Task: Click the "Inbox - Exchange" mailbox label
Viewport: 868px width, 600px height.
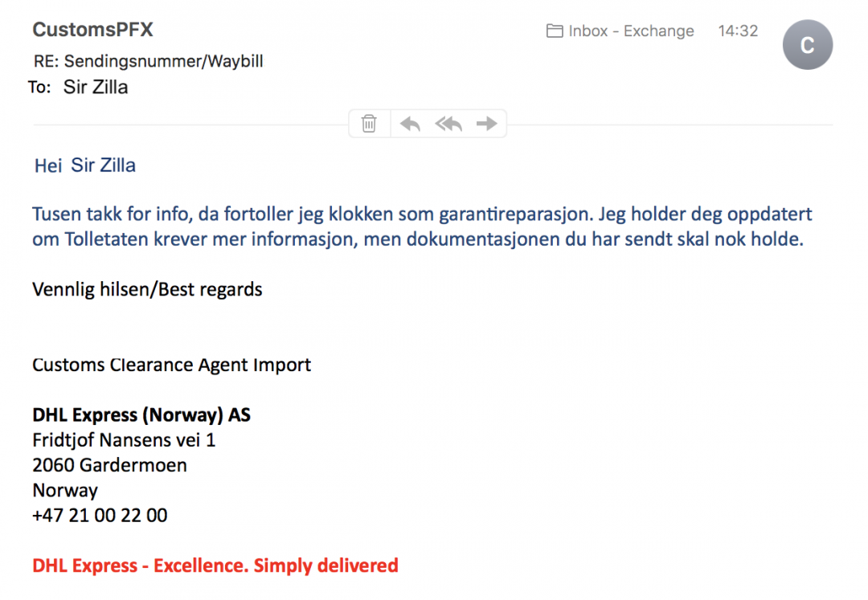Action: [631, 31]
